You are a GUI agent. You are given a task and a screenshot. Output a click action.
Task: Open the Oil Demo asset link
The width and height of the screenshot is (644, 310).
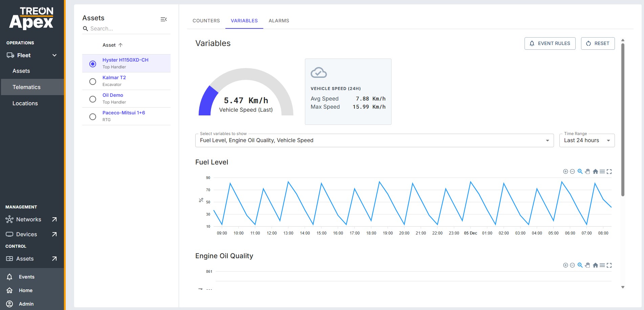point(113,95)
